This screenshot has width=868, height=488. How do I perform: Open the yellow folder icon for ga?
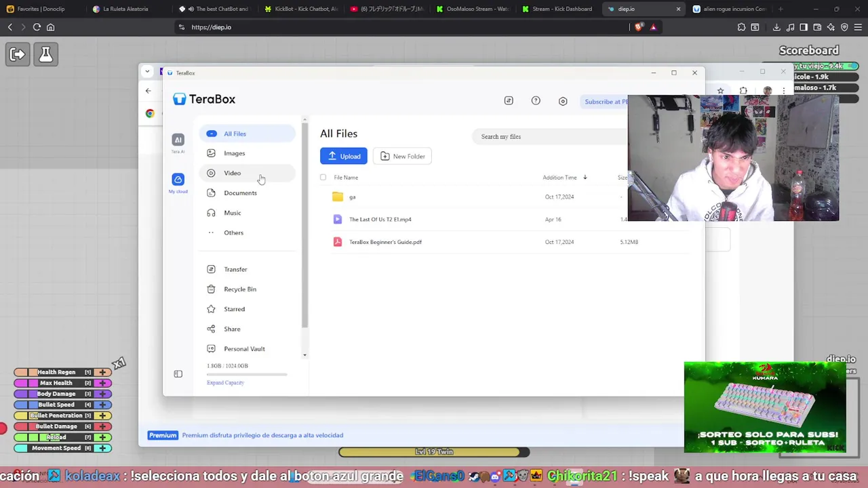point(338,197)
